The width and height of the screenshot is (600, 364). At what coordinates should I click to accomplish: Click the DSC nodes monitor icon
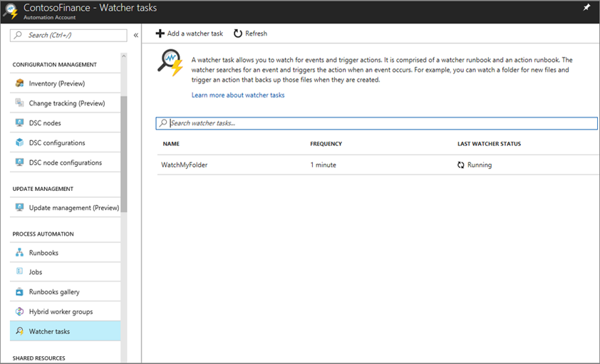19,123
